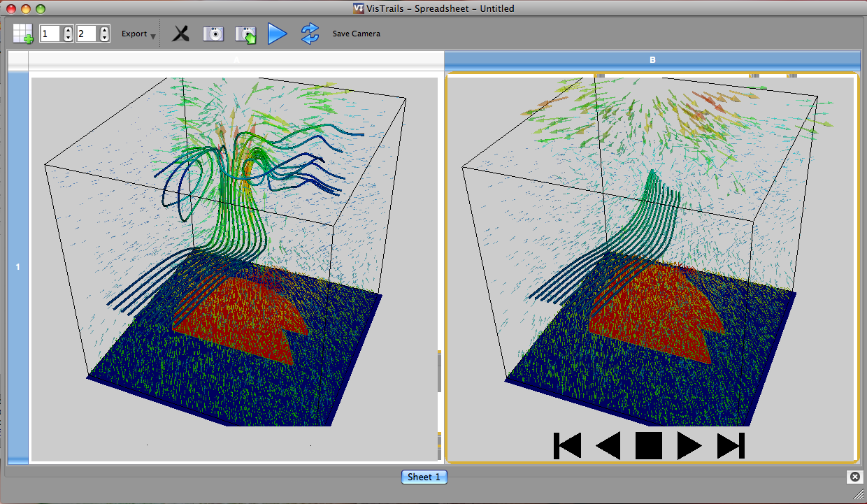This screenshot has width=867, height=504.
Task: Select column header B
Action: 652,60
